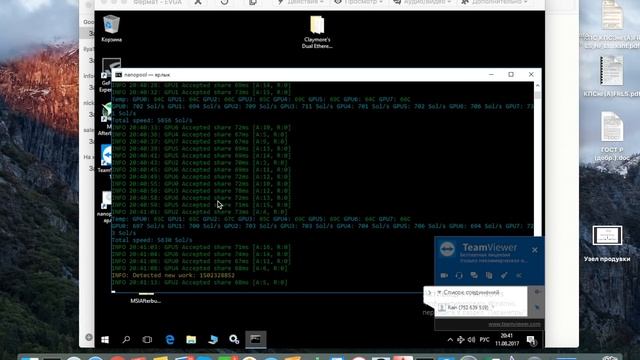
Task: Open the Дополнительно menu in TeamViewer toolbar
Action: coord(494,2)
